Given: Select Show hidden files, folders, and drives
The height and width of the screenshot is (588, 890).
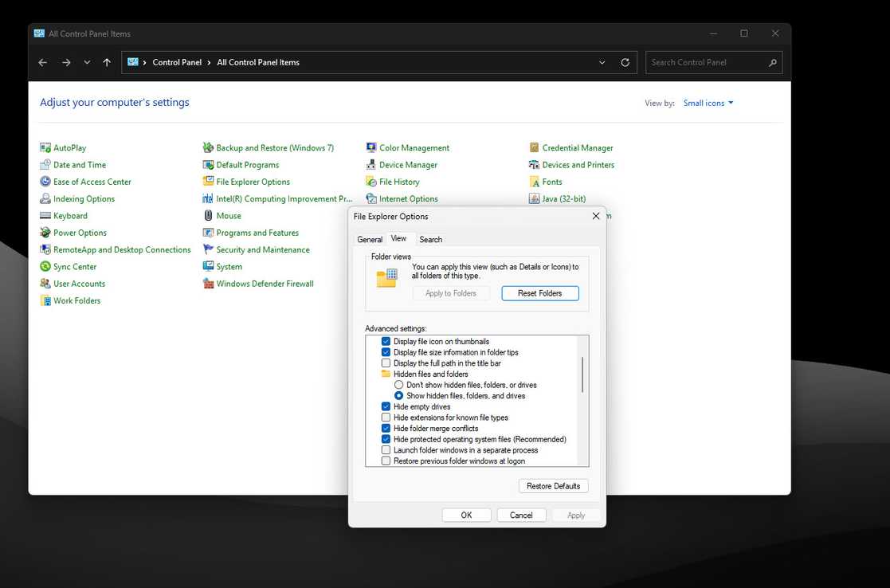Looking at the screenshot, I should pyautogui.click(x=399, y=396).
